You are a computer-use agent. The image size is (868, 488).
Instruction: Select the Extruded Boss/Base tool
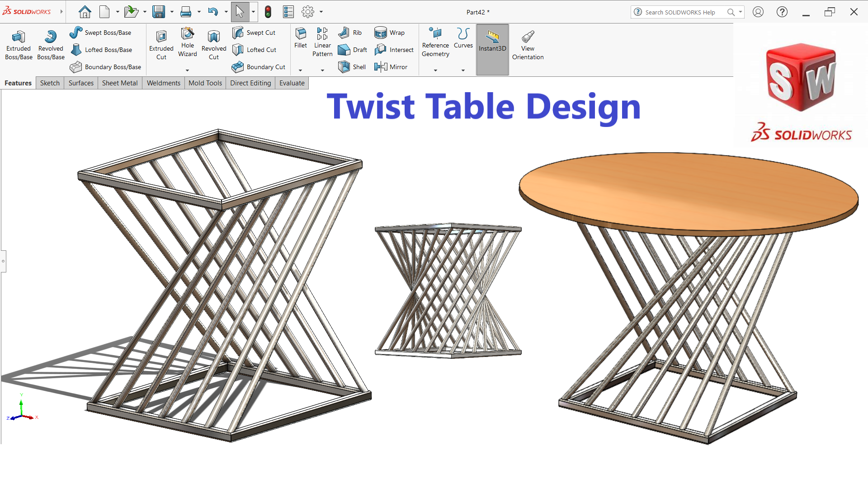tap(19, 45)
